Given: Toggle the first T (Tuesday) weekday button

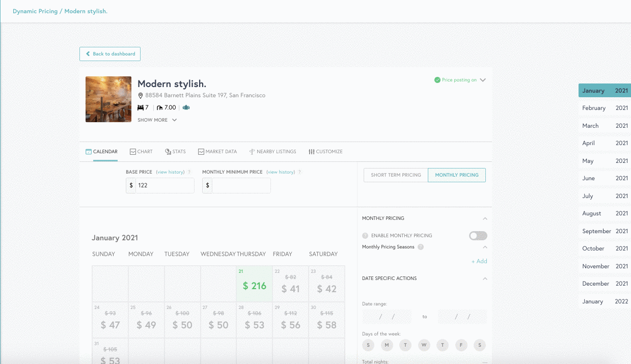Looking at the screenshot, I should coord(405,345).
